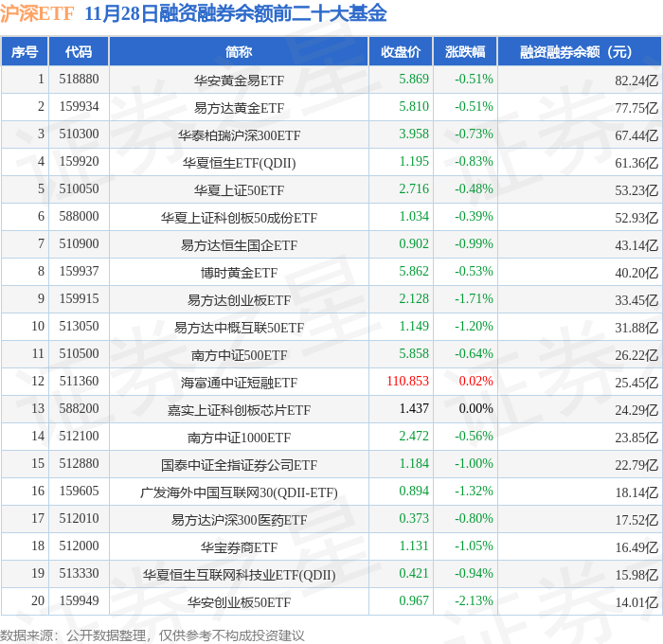
Task: Select 易方达创业板ETF name
Action: coord(239,300)
